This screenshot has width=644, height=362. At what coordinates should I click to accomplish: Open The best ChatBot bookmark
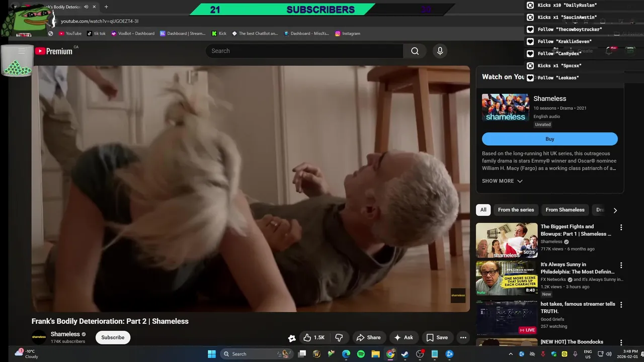(x=255, y=33)
